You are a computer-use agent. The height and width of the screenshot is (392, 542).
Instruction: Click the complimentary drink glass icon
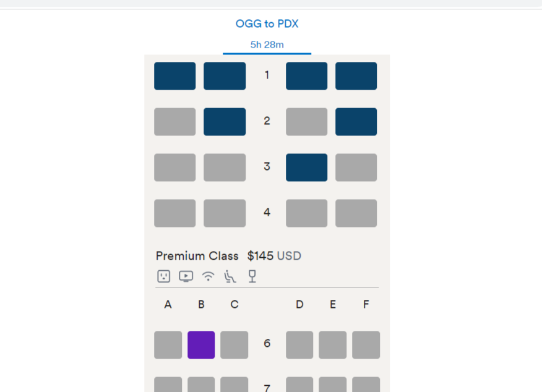[252, 276]
